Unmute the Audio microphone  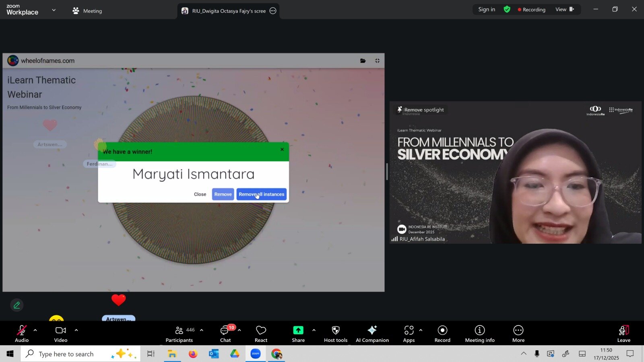click(x=22, y=333)
